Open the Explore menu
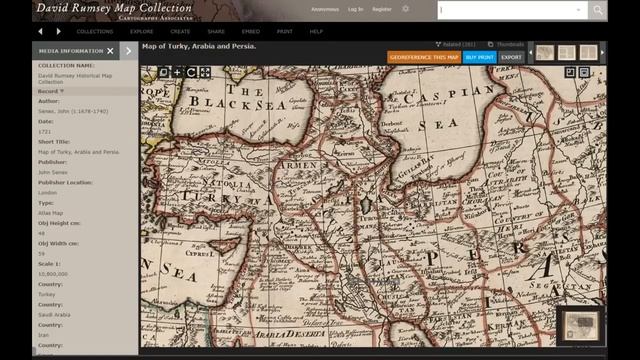 coord(142,31)
